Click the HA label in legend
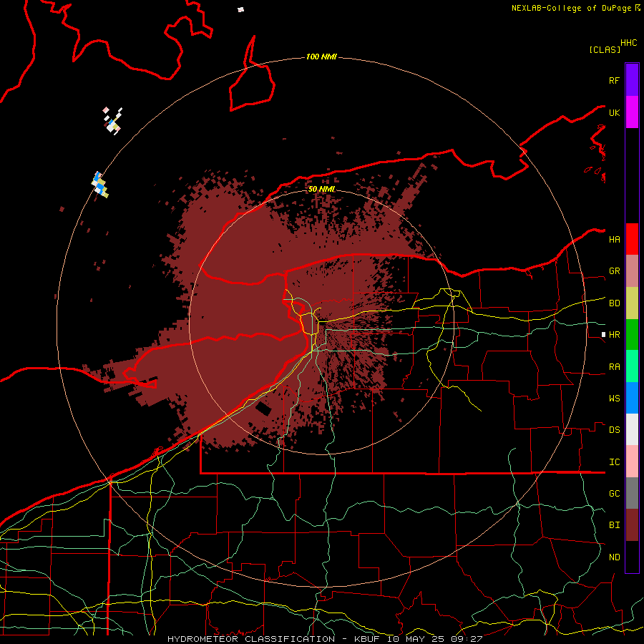The image size is (644, 644). coord(614,240)
